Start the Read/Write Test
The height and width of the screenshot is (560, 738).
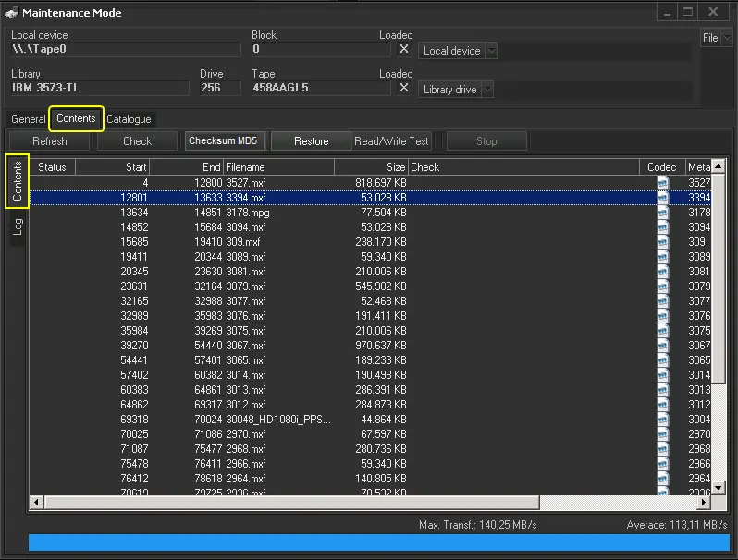392,141
